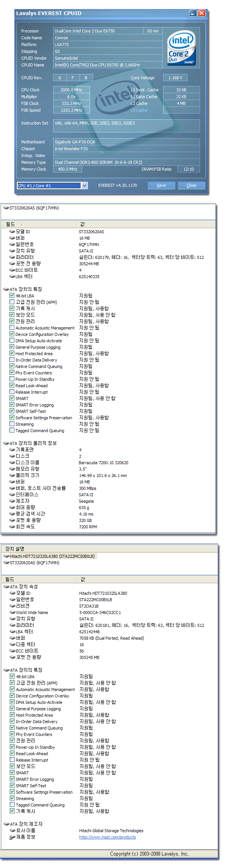Click the Barracuda 7200.10 320620 value
This screenshot has height=868, width=226.
tap(103, 463)
